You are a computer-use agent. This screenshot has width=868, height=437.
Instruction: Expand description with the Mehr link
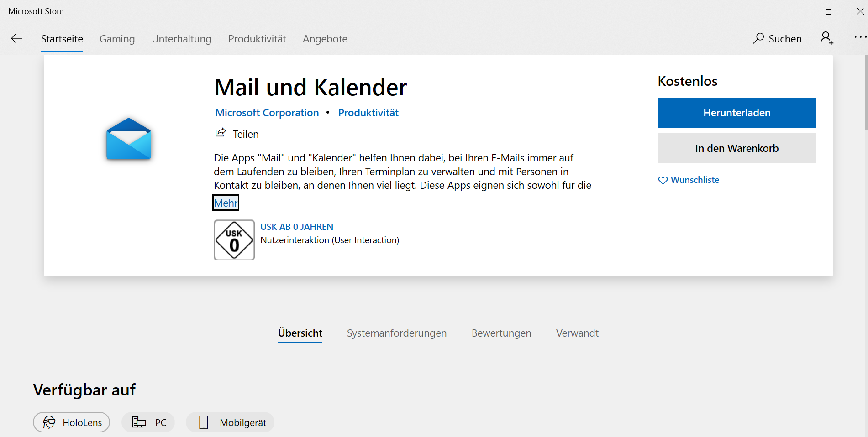pyautogui.click(x=226, y=203)
